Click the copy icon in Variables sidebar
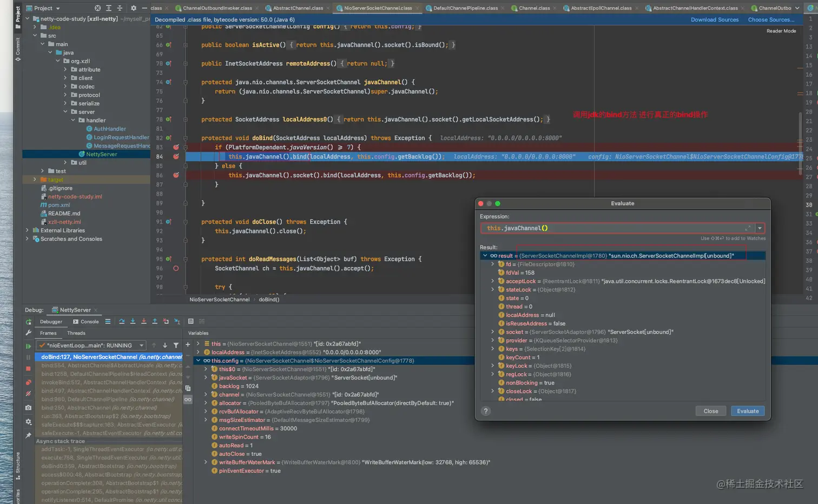The width and height of the screenshot is (818, 504). pyautogui.click(x=188, y=388)
